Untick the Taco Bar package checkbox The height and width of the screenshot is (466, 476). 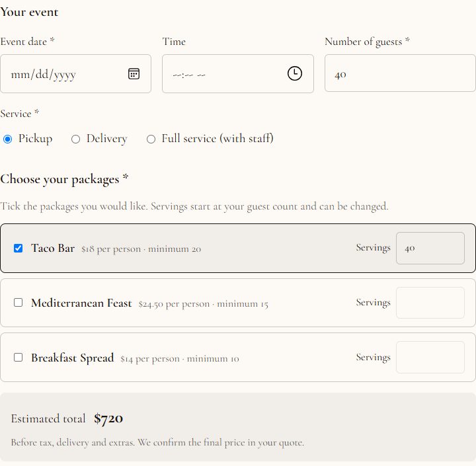point(19,248)
